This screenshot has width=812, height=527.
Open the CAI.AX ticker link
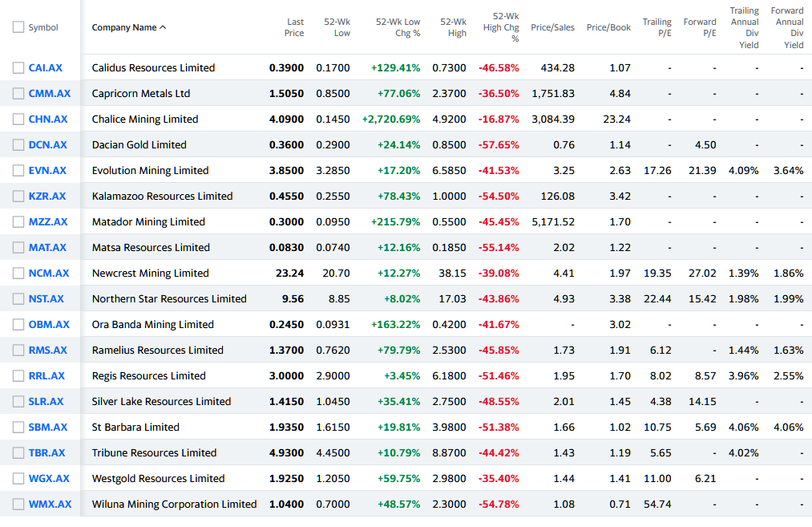point(45,68)
